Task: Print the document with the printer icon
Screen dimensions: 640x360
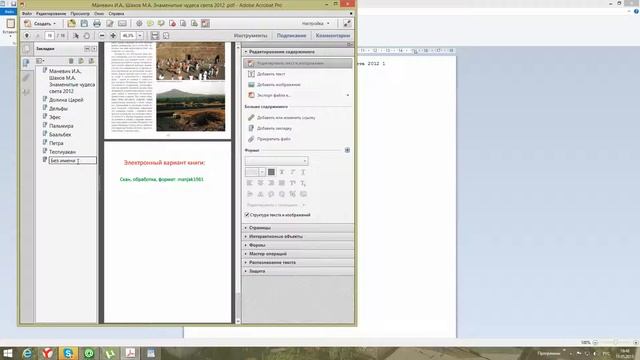Action: (x=97, y=24)
